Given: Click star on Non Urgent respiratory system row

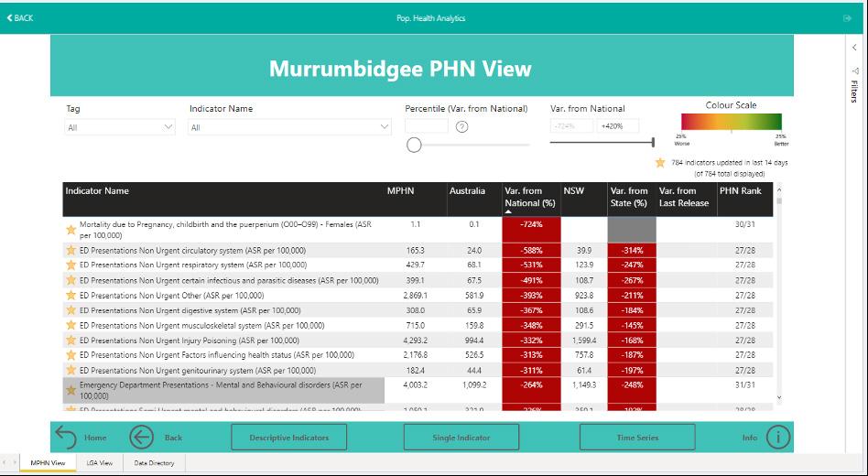Looking at the screenshot, I should 71,265.
